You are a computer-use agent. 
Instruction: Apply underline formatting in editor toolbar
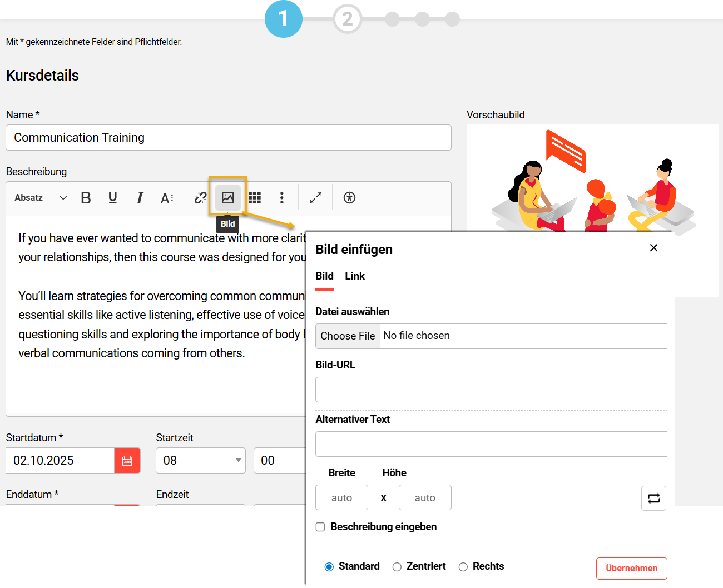click(113, 198)
